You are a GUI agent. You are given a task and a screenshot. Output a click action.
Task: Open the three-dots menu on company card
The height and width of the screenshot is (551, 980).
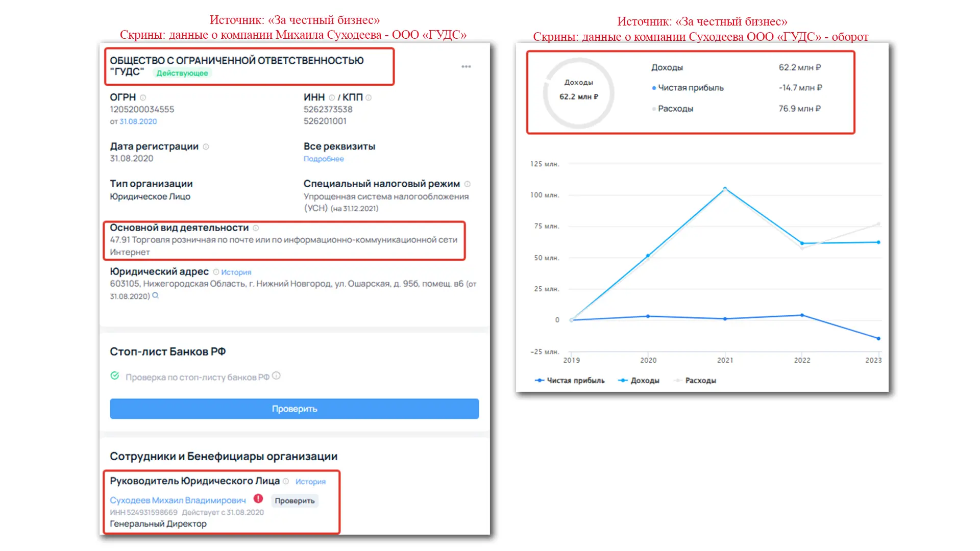click(466, 67)
